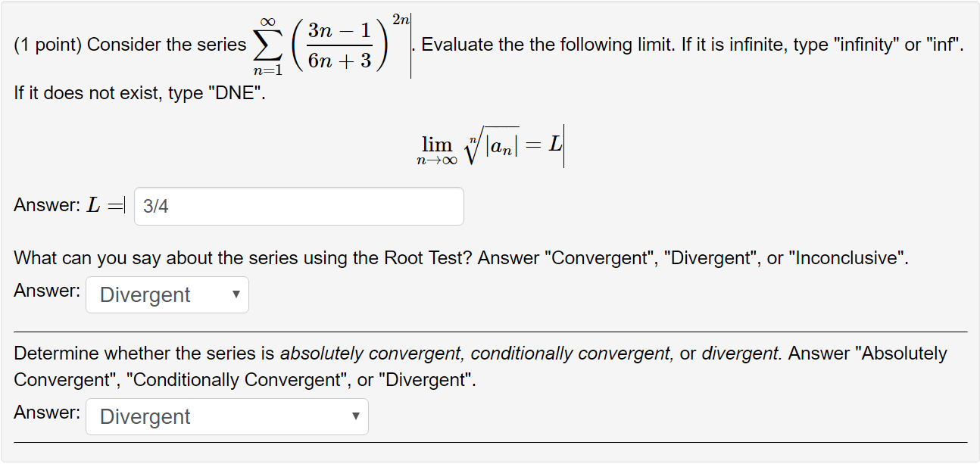Click inside the L value input field

(x=298, y=205)
